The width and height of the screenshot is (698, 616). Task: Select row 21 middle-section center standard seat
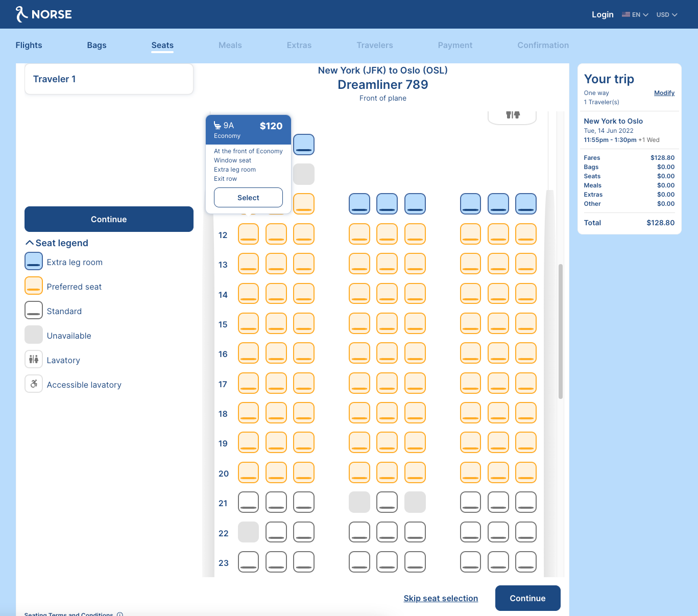coord(387,502)
